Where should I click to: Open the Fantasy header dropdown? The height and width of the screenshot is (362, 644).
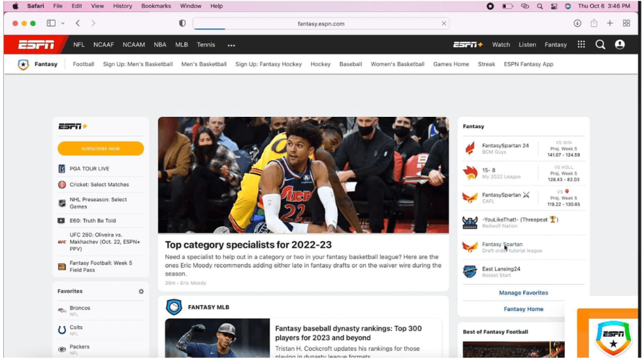pyautogui.click(x=555, y=45)
